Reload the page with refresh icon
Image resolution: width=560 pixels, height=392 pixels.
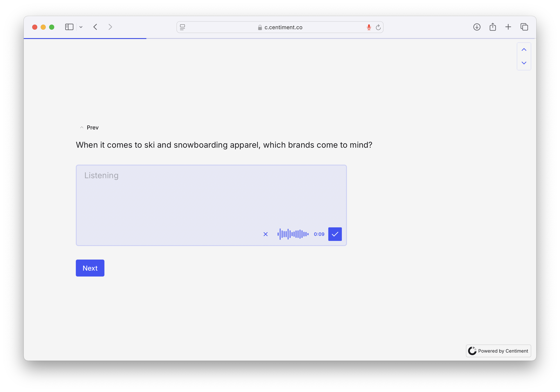[378, 27]
